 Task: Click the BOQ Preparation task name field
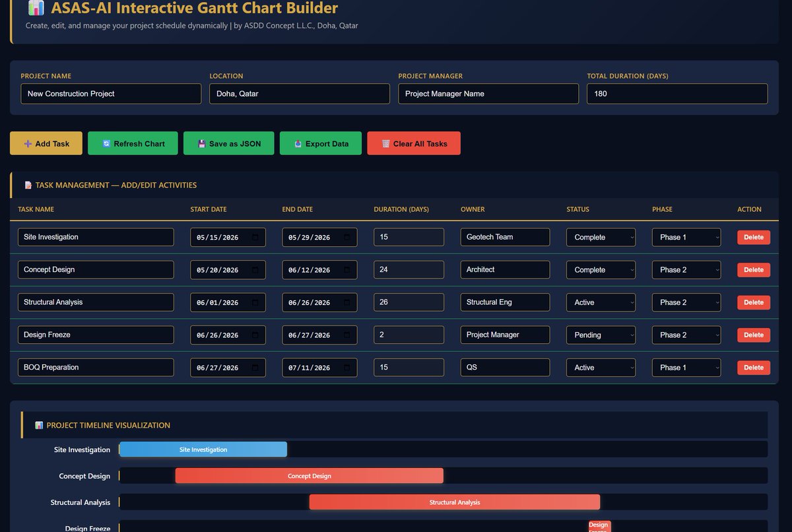coord(96,368)
